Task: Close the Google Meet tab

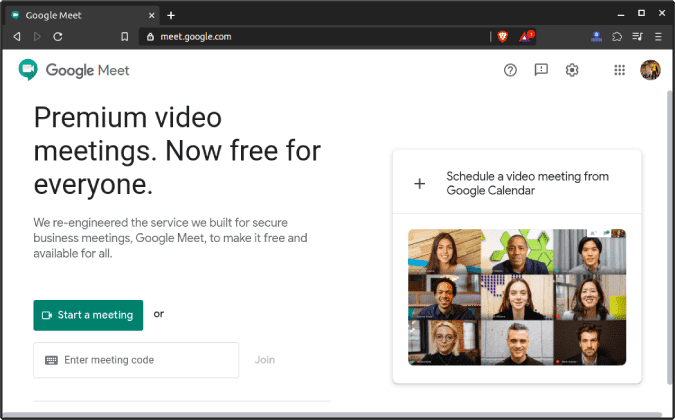Action: [152, 15]
